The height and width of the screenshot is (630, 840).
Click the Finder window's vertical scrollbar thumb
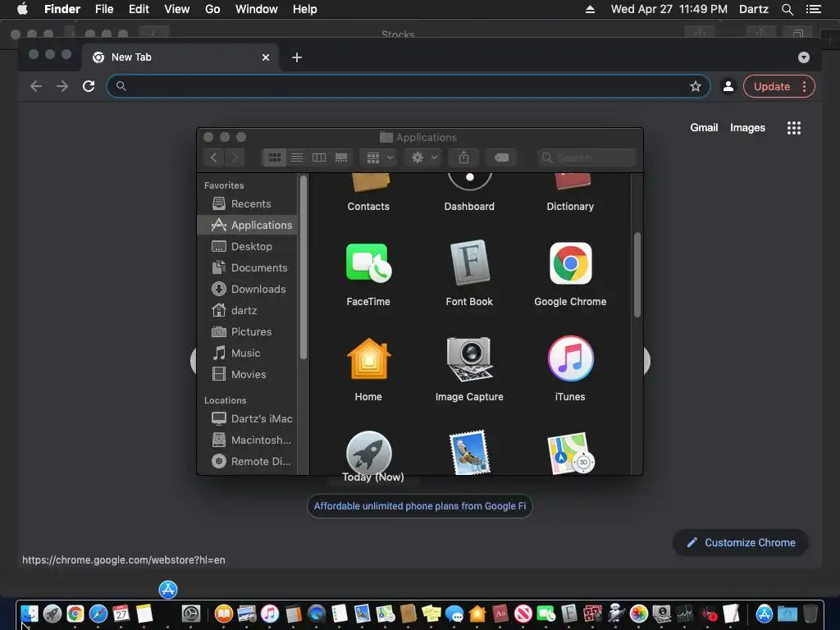coord(637,275)
